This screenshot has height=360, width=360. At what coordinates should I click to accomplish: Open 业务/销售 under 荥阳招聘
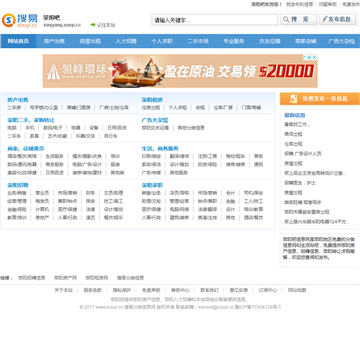click(17, 193)
